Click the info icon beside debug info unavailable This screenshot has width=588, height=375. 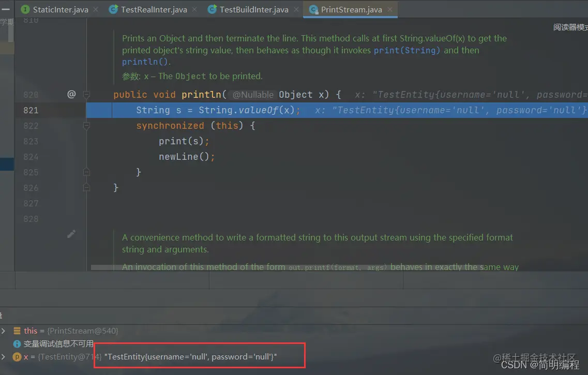click(x=17, y=344)
